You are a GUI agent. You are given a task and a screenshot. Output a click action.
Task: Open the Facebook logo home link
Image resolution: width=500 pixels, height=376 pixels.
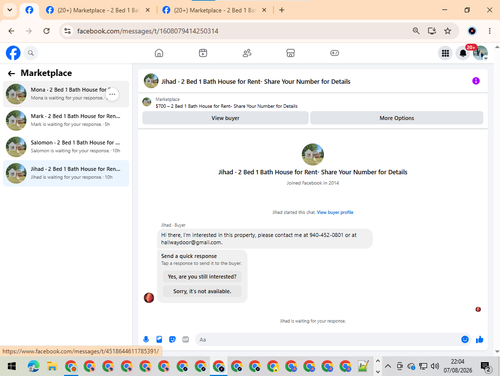[13, 53]
